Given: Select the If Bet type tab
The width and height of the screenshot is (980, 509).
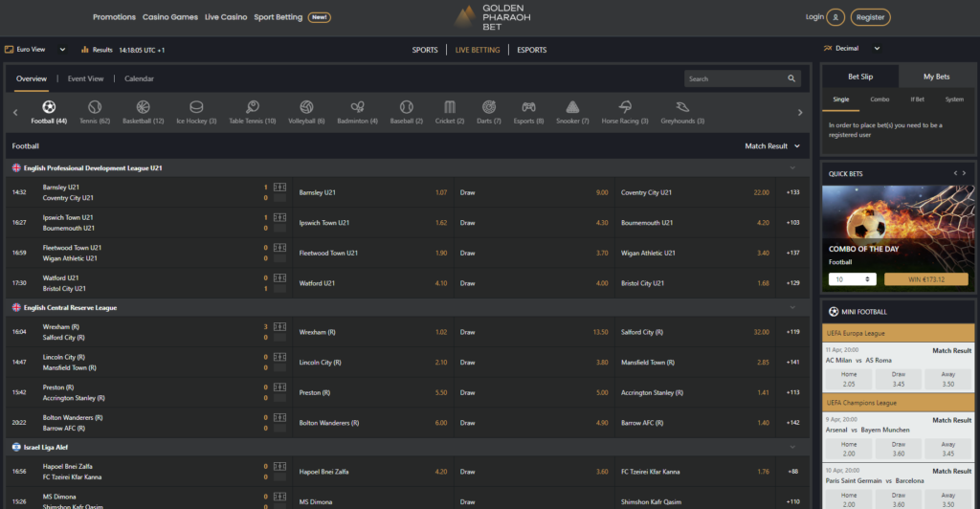Looking at the screenshot, I should tap(917, 100).
